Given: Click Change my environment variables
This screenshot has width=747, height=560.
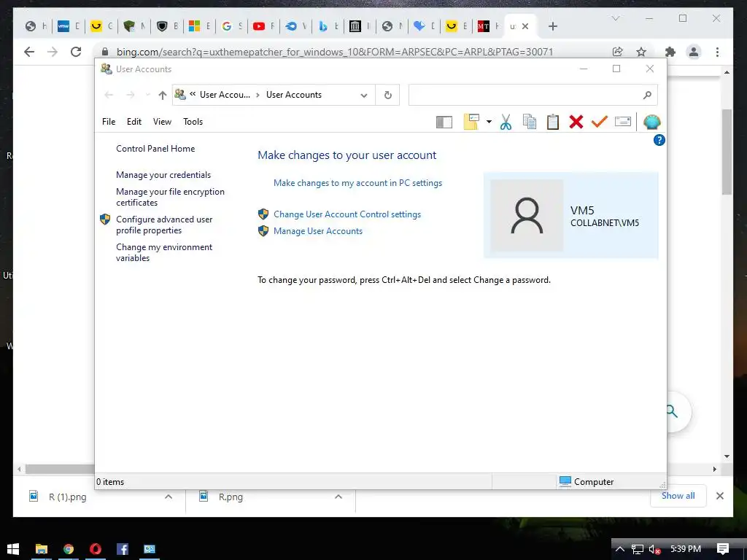Looking at the screenshot, I should [164, 252].
